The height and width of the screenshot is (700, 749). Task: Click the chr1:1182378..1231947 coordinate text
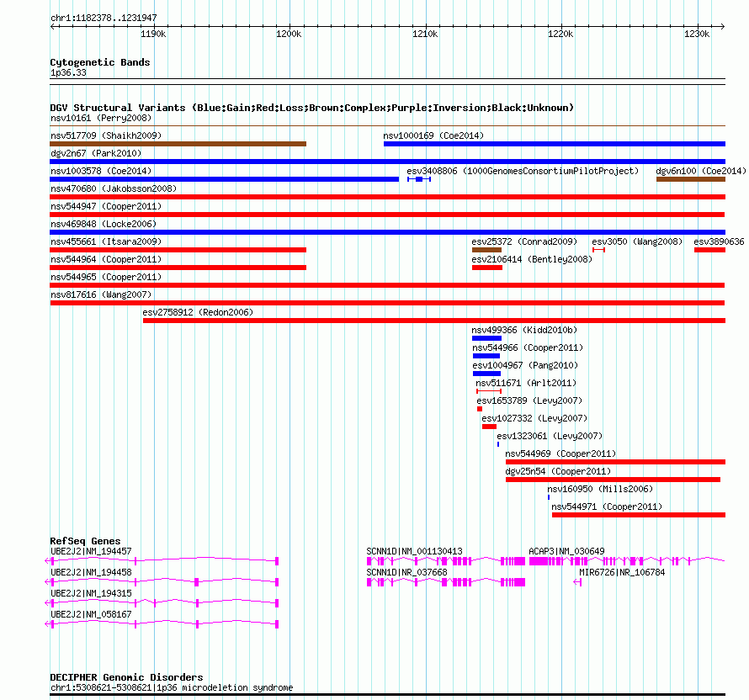104,18
